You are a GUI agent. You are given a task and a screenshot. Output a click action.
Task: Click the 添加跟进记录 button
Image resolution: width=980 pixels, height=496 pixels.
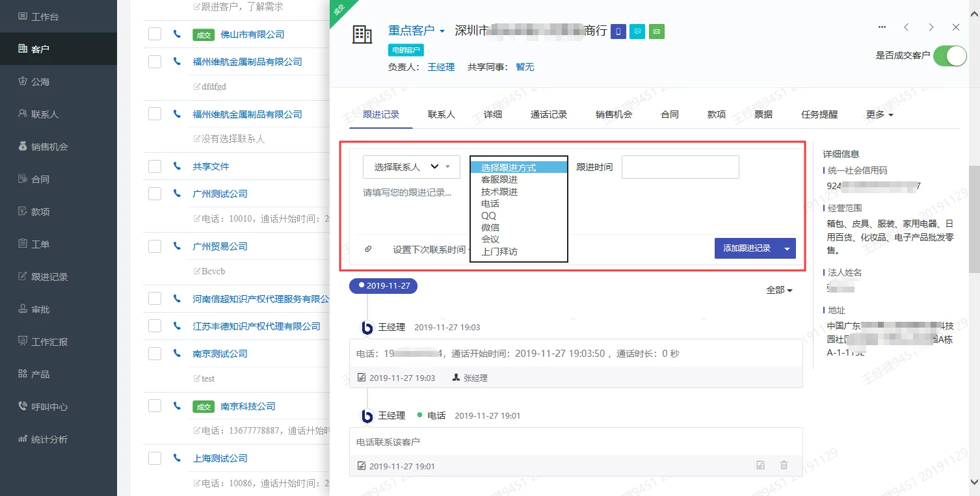click(747, 248)
